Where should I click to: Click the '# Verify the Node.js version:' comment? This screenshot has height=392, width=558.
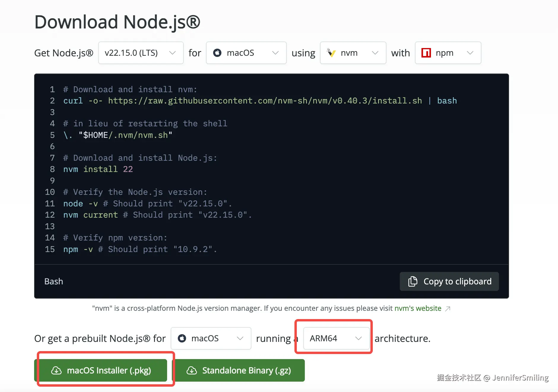click(x=135, y=192)
